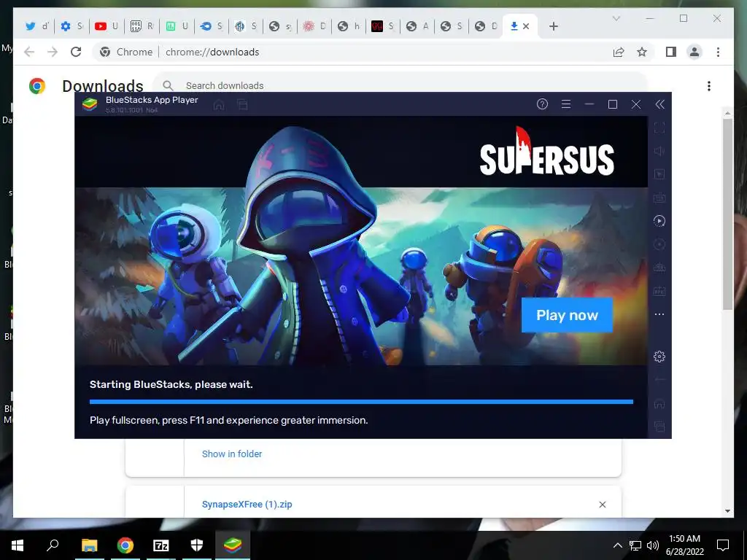
Task: Click the BlueStacks install APK icon
Action: pos(659,268)
